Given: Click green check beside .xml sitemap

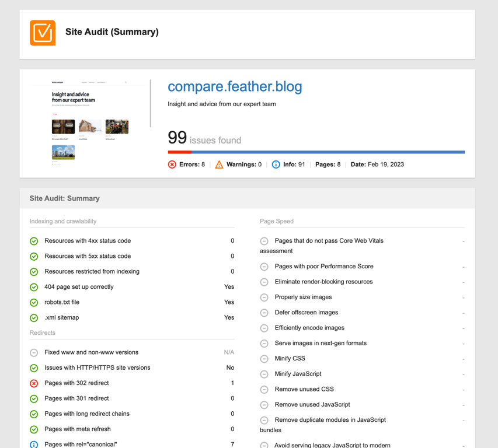Looking at the screenshot, I should 34,318.
